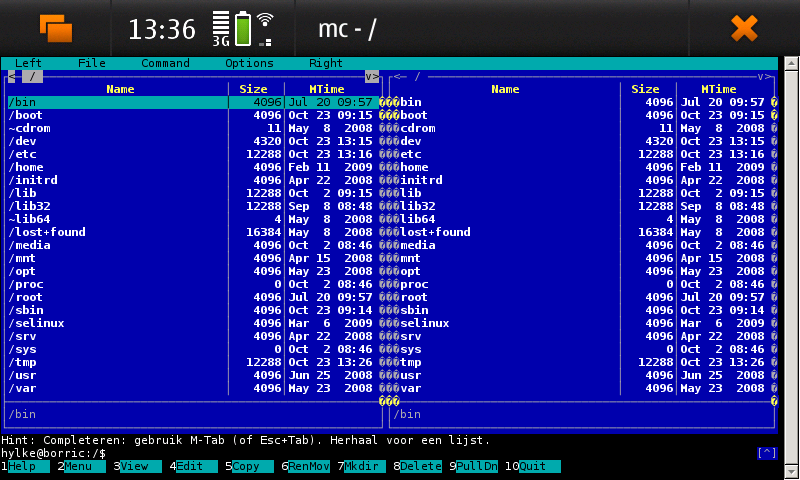Sort right panel by the Size column

[x=645, y=89]
